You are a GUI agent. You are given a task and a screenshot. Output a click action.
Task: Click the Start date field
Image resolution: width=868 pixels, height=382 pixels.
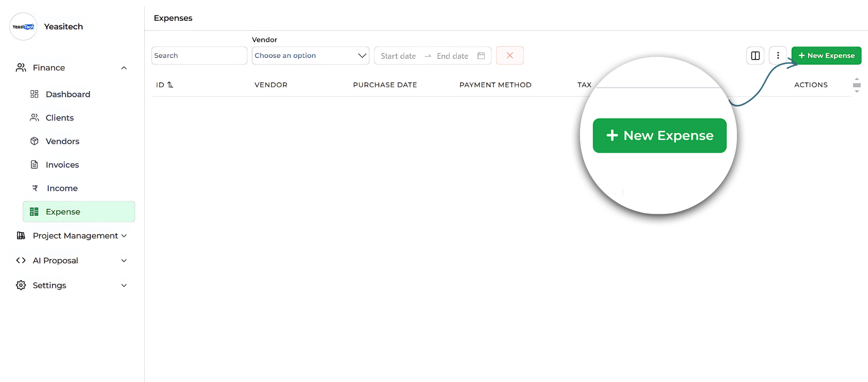coord(398,56)
